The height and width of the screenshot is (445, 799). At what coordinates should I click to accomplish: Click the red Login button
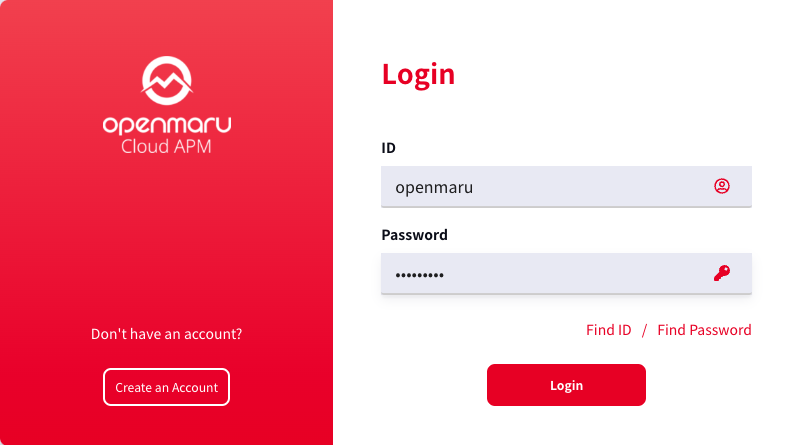[566, 385]
